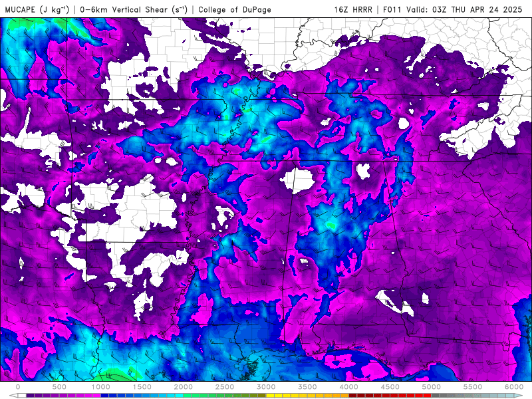The width and height of the screenshot is (532, 399).
Task: Click the '3000' value on the color scale
Action: [267, 387]
